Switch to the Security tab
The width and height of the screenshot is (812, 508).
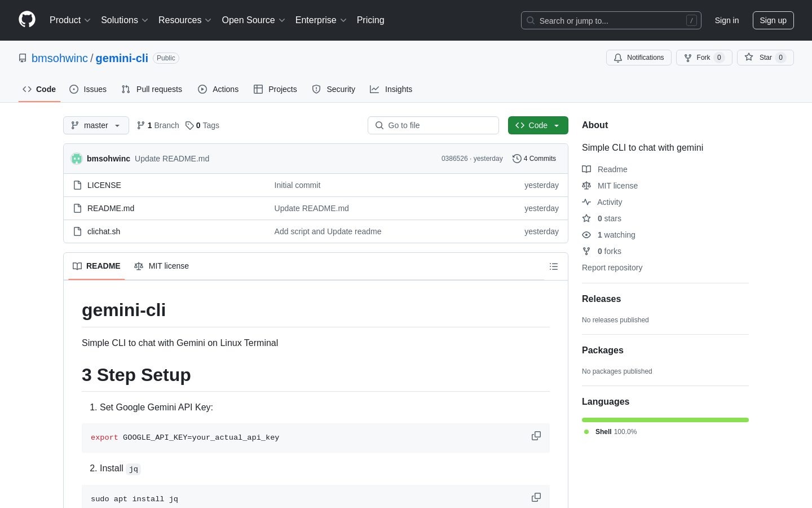(x=334, y=89)
